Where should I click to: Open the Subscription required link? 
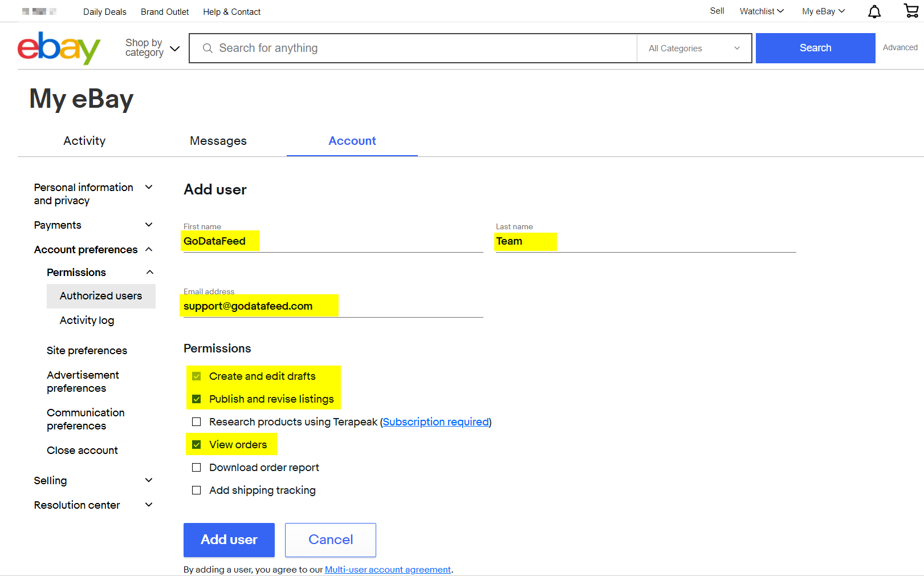[436, 422]
